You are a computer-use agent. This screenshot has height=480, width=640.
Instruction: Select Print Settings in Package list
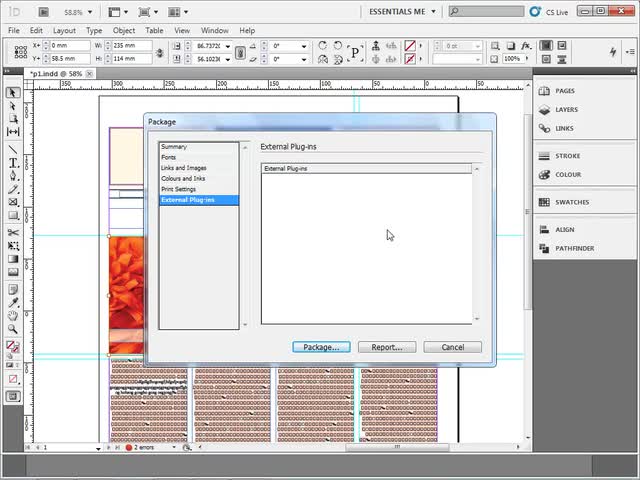[199, 189]
